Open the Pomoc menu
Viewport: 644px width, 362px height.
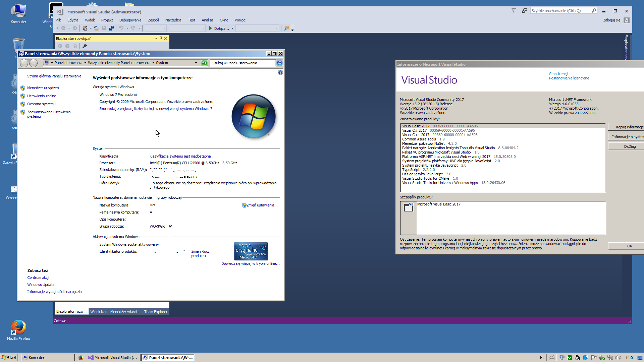[x=240, y=20]
